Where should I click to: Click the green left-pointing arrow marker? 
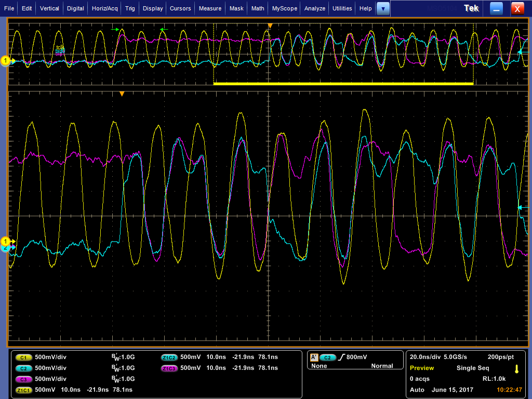point(164,30)
